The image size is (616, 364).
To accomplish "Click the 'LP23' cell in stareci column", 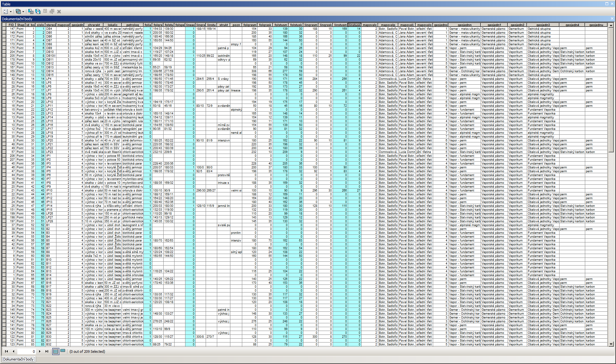I will coord(51,152).
